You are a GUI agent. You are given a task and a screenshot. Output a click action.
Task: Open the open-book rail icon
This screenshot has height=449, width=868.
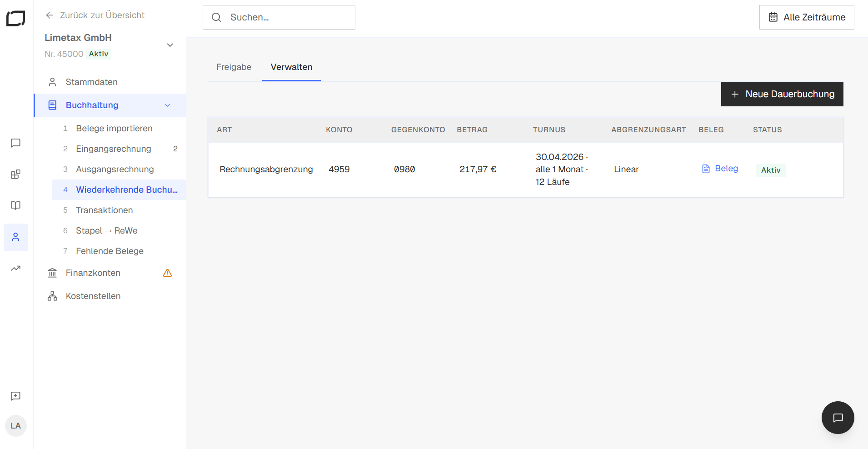click(x=15, y=205)
